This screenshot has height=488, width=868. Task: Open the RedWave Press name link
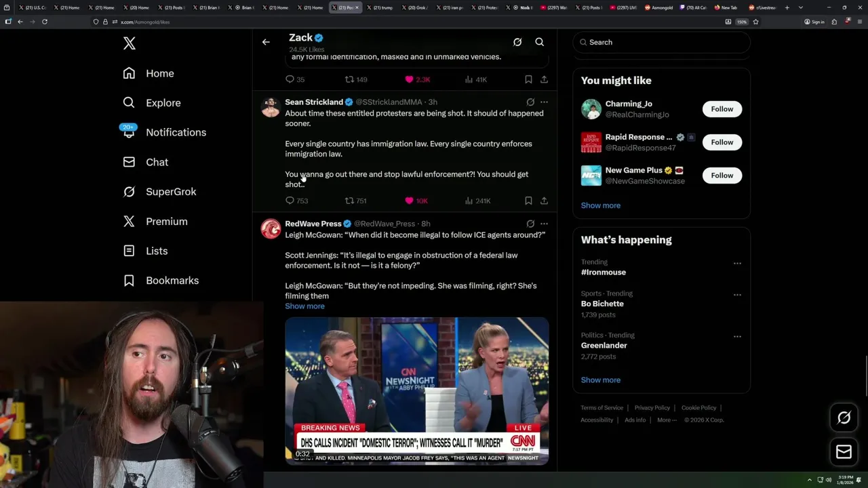coord(313,224)
